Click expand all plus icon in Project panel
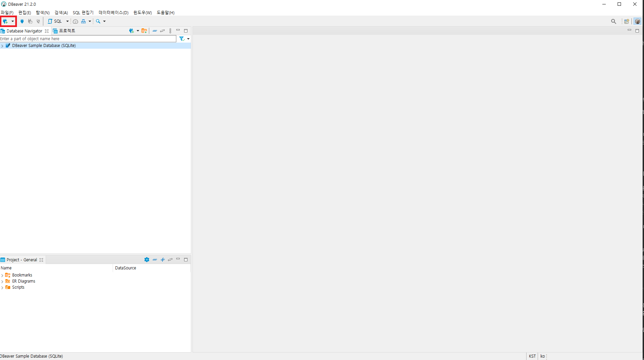This screenshot has width=644, height=360. [x=162, y=260]
